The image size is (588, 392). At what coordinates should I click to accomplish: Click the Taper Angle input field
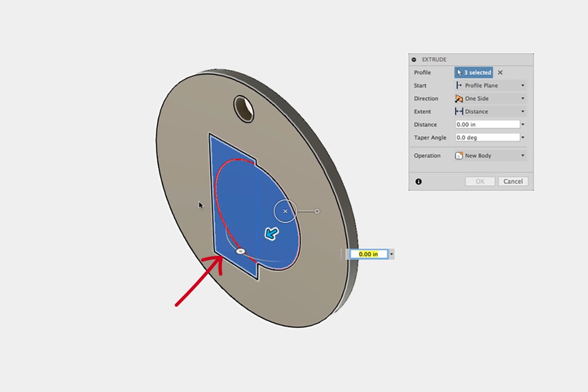pyautogui.click(x=488, y=138)
